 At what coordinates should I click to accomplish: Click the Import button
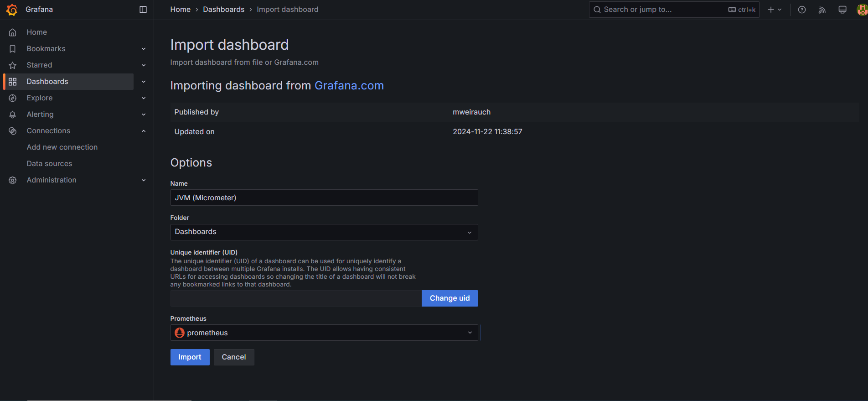tap(190, 357)
